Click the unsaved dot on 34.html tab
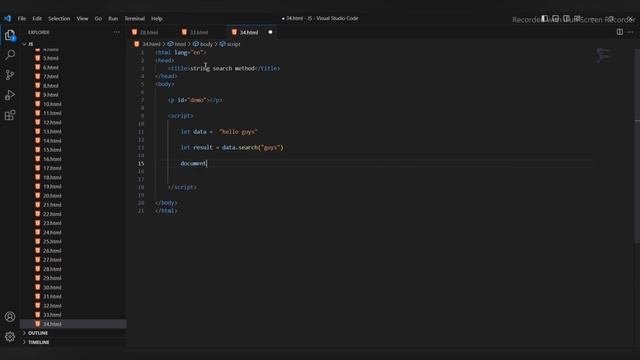 pos(270,32)
